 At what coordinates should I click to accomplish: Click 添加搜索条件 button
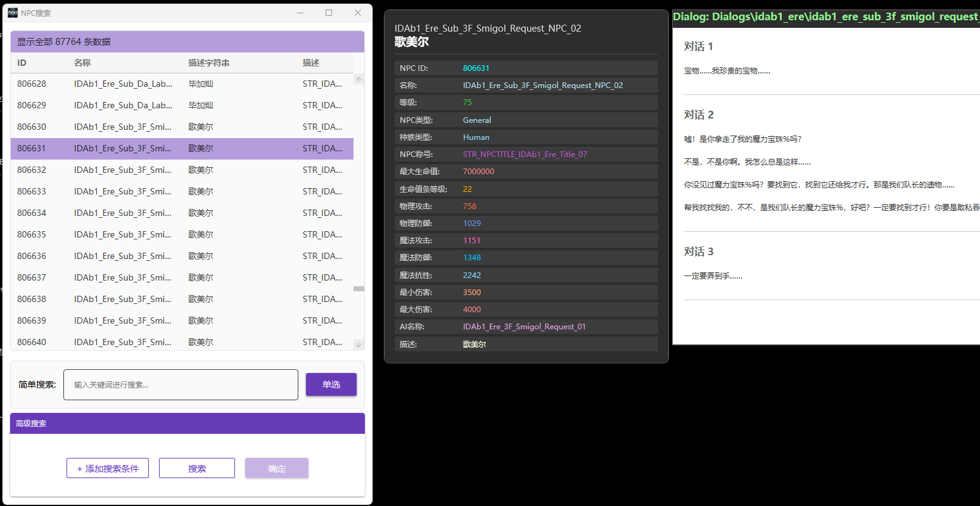tap(108, 469)
